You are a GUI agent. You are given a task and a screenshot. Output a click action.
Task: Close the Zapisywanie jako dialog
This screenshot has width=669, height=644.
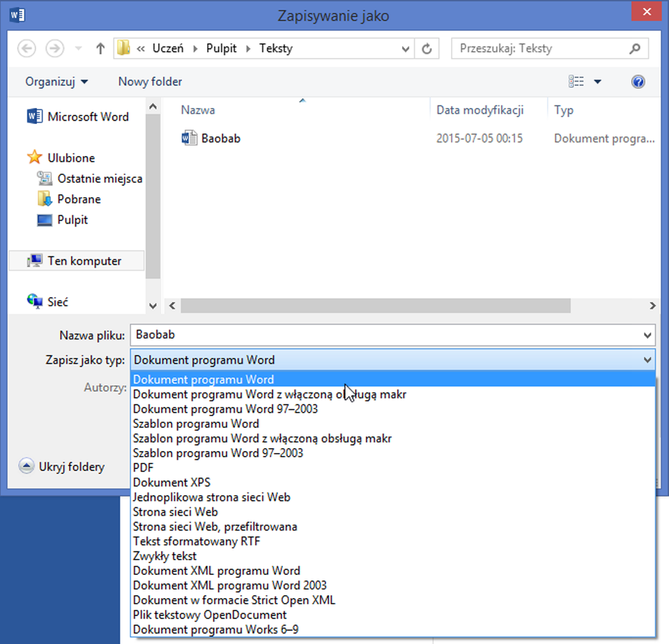[x=647, y=12]
